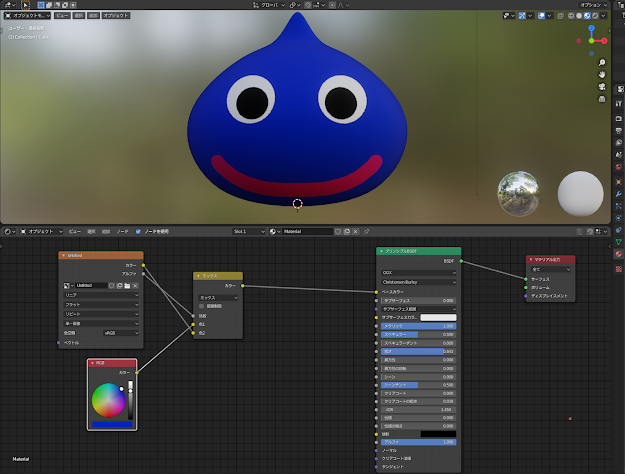Collapse the RGB node
This screenshot has height=474, width=625.
92,363
